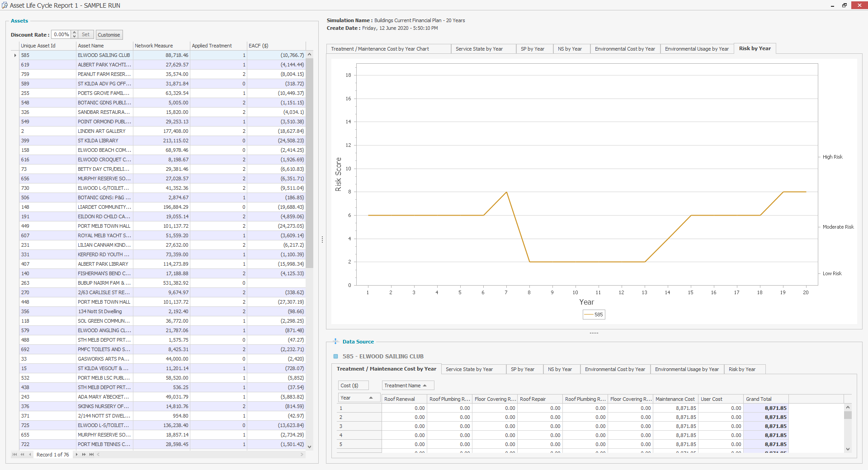The width and height of the screenshot is (868, 470).
Task: Sort pivot by Year field header
Action: tap(359, 398)
